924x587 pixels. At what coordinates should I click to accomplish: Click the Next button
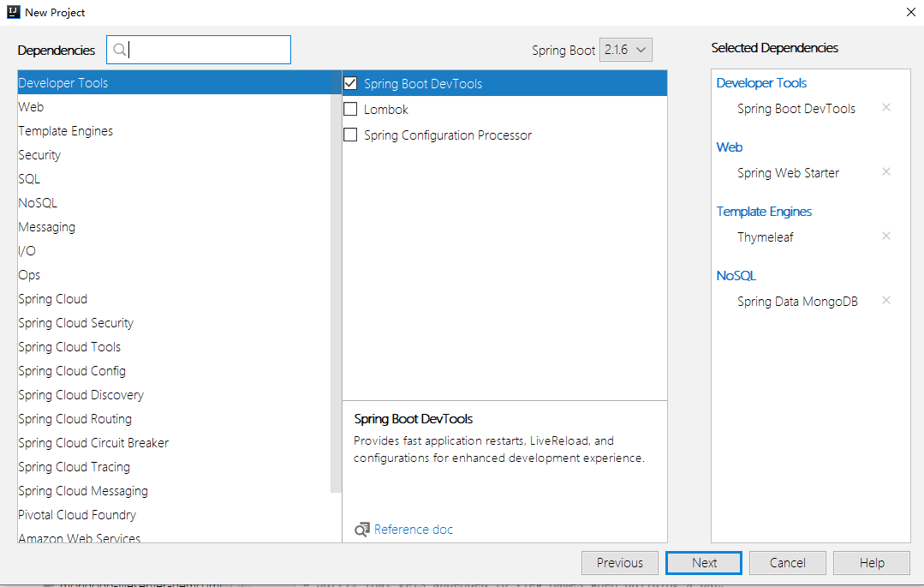click(704, 563)
